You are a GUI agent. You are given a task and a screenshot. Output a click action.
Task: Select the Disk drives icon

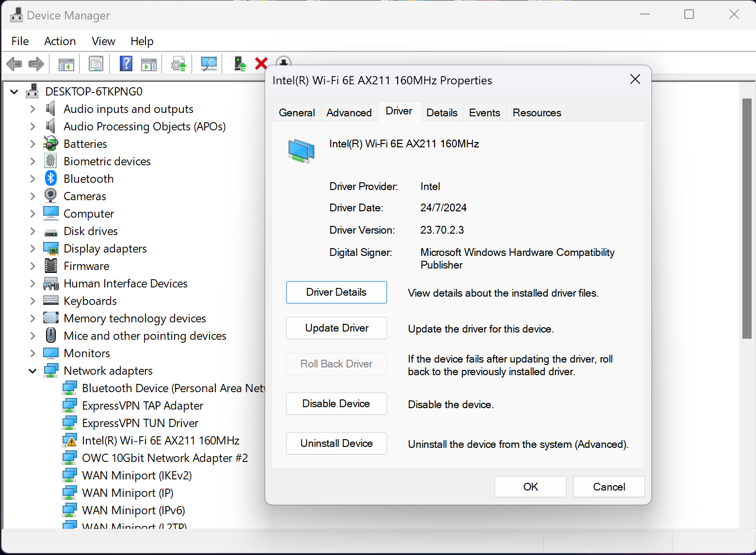coord(50,232)
